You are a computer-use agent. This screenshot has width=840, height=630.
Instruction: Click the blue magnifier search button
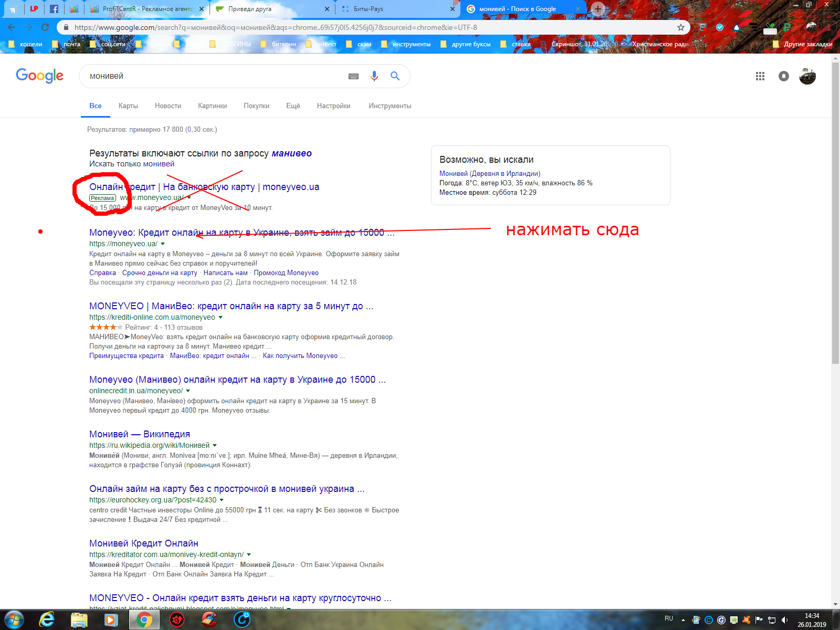(x=395, y=76)
